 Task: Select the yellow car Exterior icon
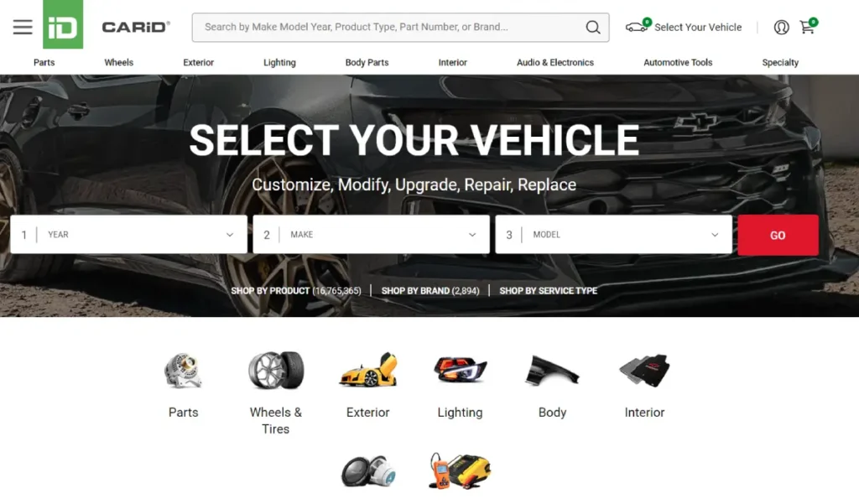click(367, 370)
